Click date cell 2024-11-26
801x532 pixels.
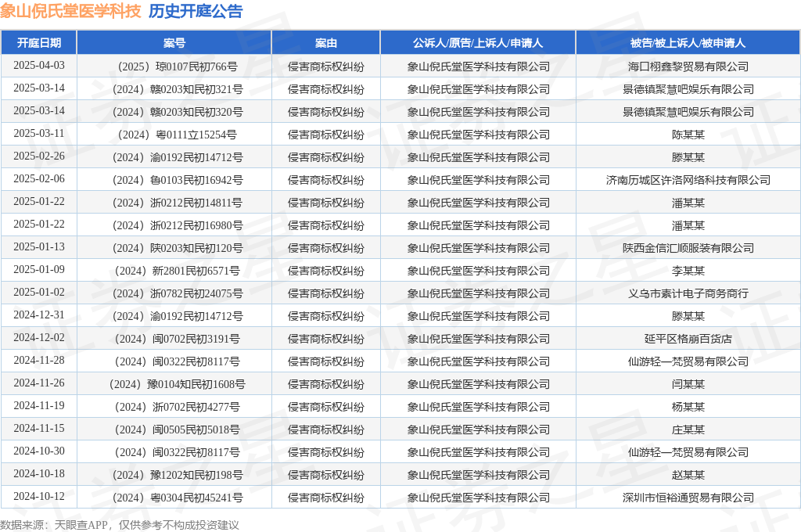39,383
